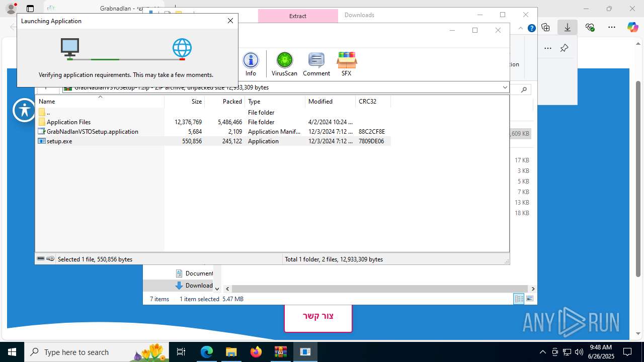
Task: Switch Explorer to details view icon
Action: click(x=519, y=299)
